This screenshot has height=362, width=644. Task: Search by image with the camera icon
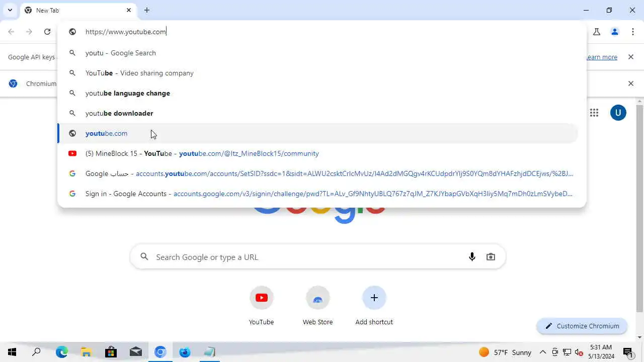tap(491, 257)
